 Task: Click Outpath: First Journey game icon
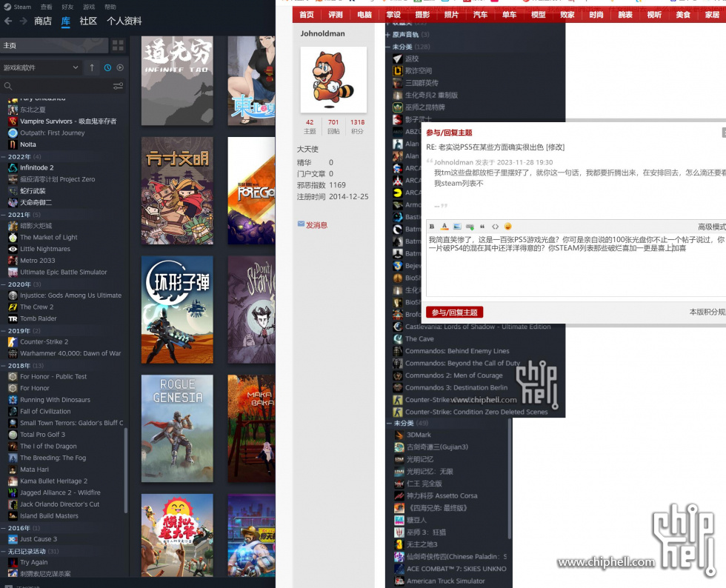point(13,133)
